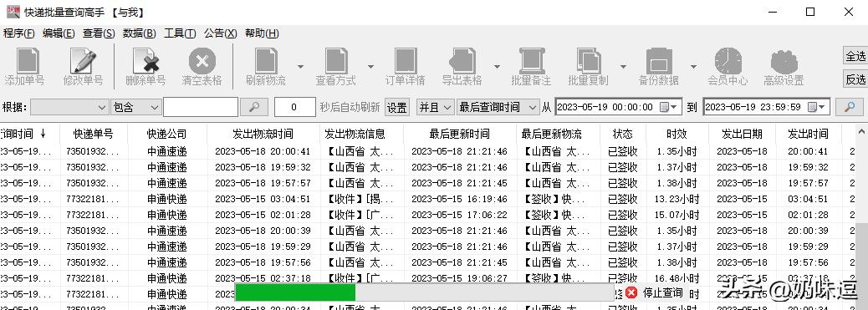This screenshot has width=868, height=310.
Task: Open the 数据(B) menu
Action: pos(139,33)
